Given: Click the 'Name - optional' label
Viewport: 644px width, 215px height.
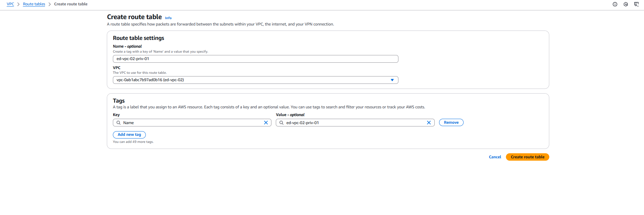Looking at the screenshot, I should click(x=127, y=46).
